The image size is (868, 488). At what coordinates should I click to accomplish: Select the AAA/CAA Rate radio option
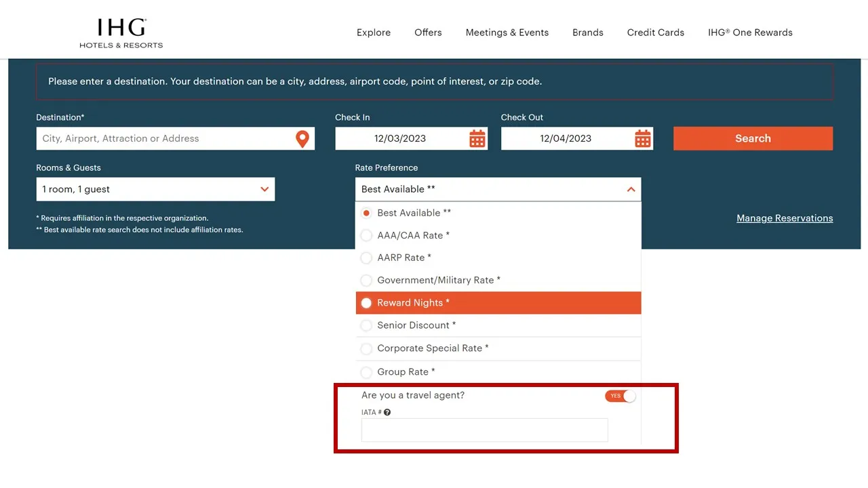click(x=366, y=235)
